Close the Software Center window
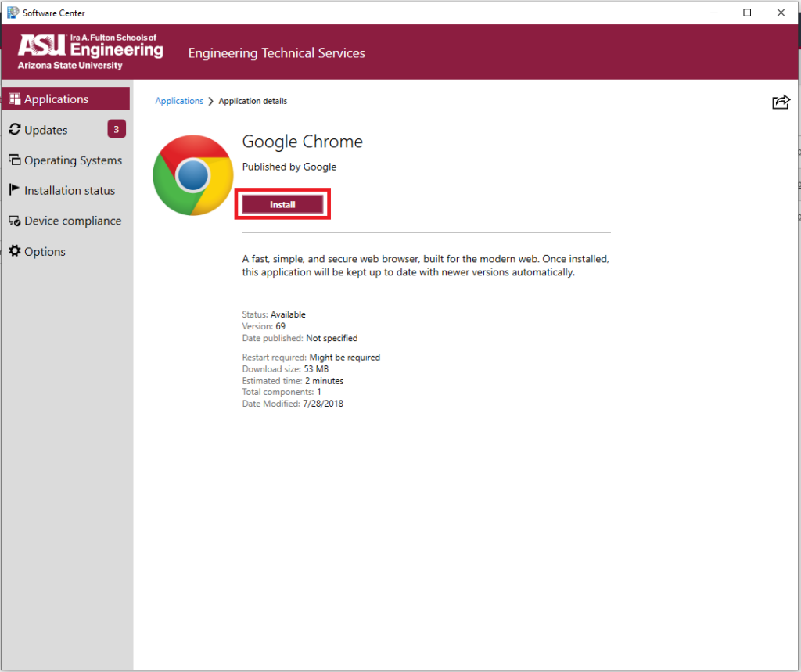 pyautogui.click(x=781, y=13)
